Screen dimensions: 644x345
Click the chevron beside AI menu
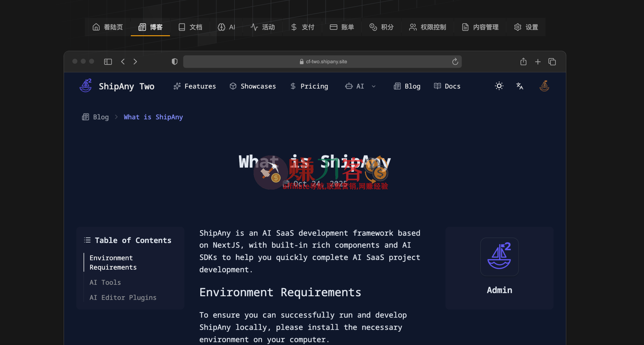[x=374, y=86]
